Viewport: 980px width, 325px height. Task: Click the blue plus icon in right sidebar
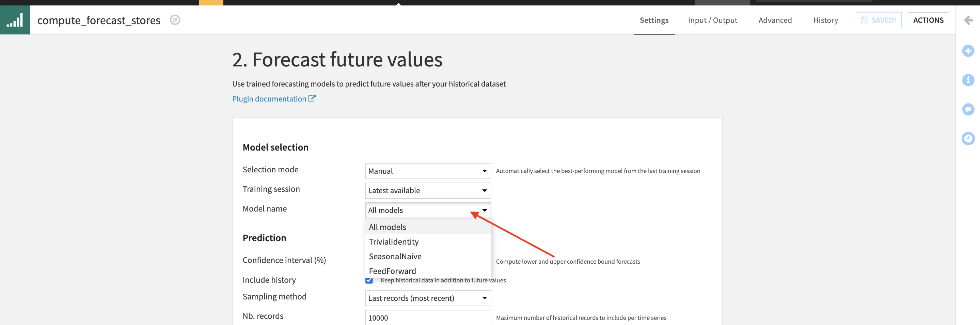[968, 51]
